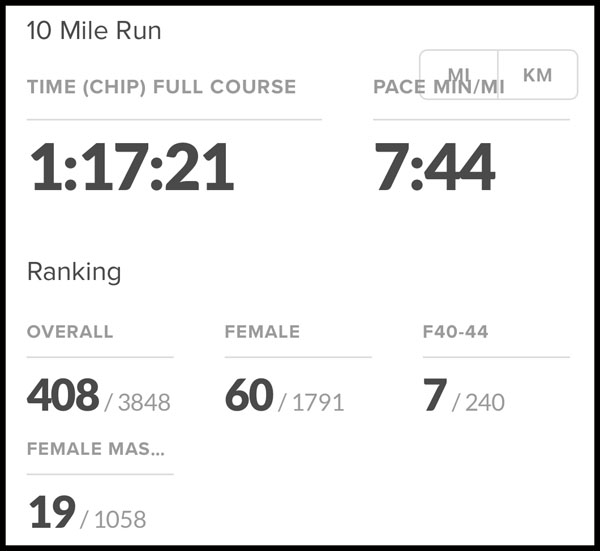Select the female rank 60

pos(249,396)
